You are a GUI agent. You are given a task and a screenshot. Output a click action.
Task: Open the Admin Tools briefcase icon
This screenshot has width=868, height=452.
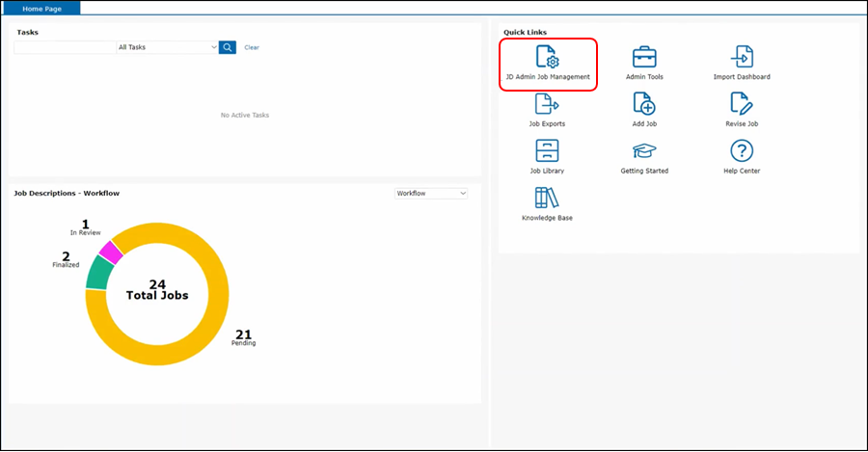pyautogui.click(x=644, y=58)
